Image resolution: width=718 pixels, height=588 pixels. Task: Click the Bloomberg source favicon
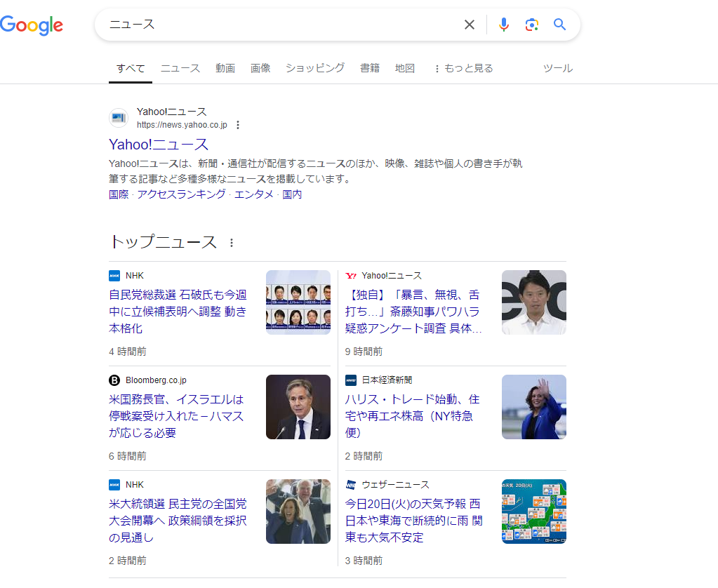tap(114, 380)
